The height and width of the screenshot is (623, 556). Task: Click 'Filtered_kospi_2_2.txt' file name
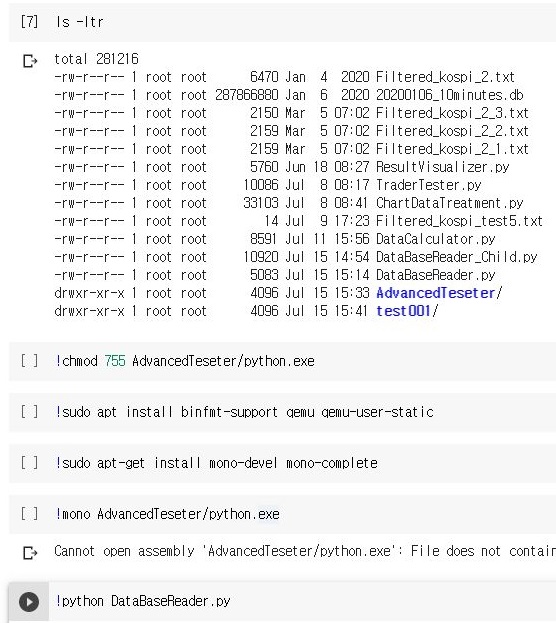tap(452, 131)
